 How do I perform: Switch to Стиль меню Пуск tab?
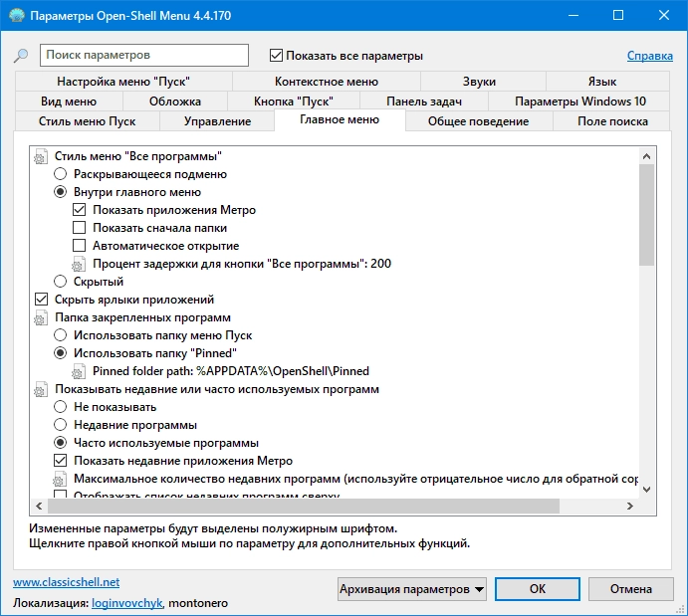87,121
